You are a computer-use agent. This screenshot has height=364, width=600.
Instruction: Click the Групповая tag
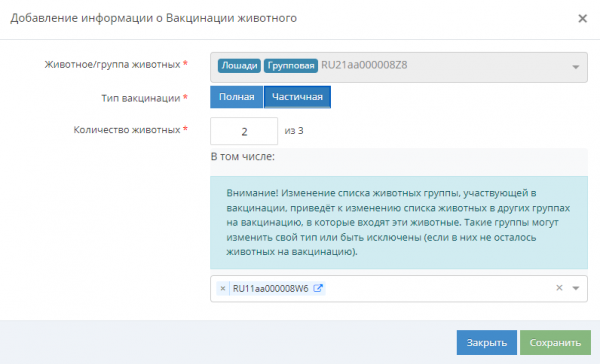291,65
